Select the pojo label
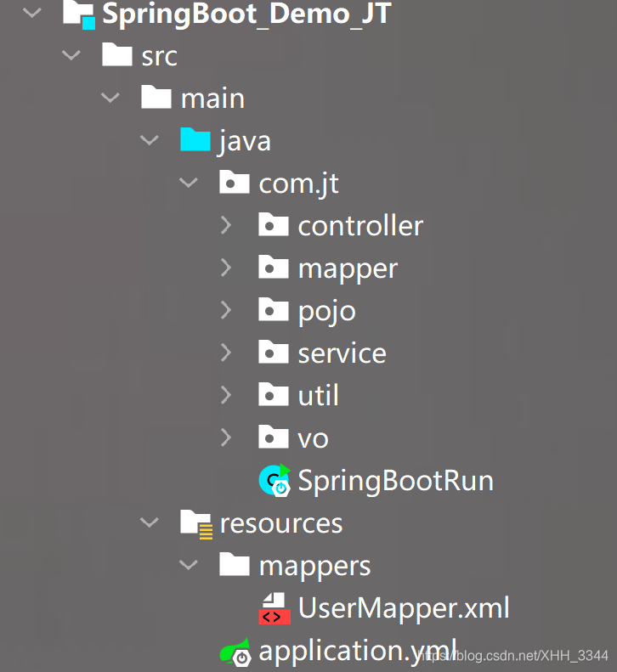This screenshot has height=672, width=617. pos(326,312)
